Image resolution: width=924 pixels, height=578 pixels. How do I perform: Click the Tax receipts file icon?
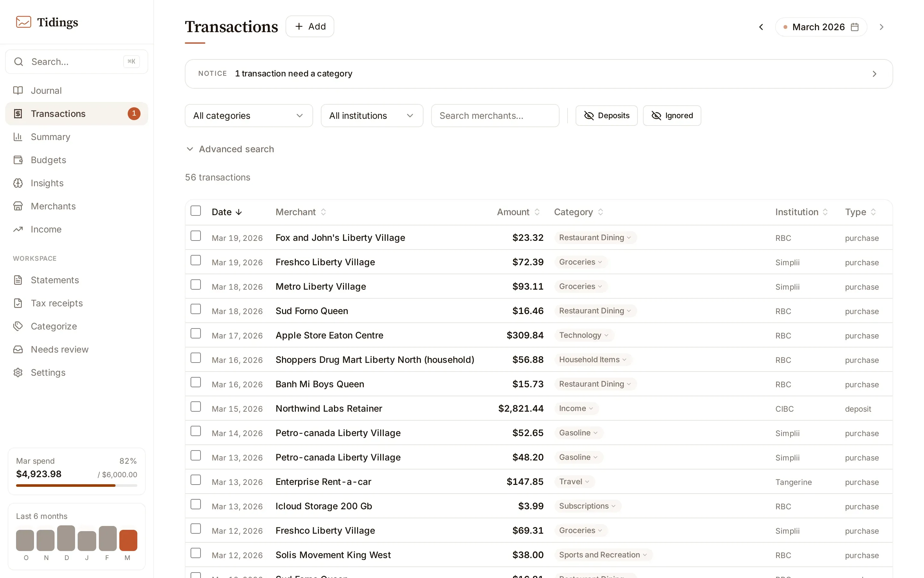click(18, 303)
